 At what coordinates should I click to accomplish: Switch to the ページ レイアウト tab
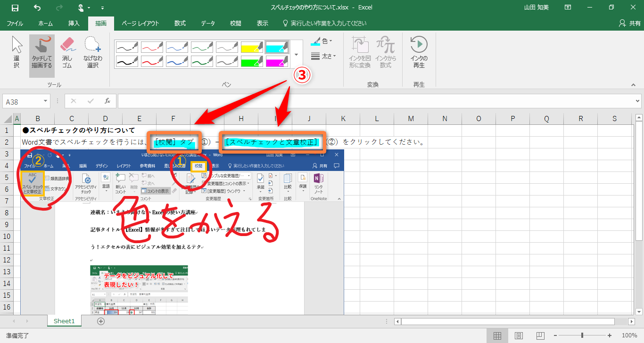tap(140, 23)
